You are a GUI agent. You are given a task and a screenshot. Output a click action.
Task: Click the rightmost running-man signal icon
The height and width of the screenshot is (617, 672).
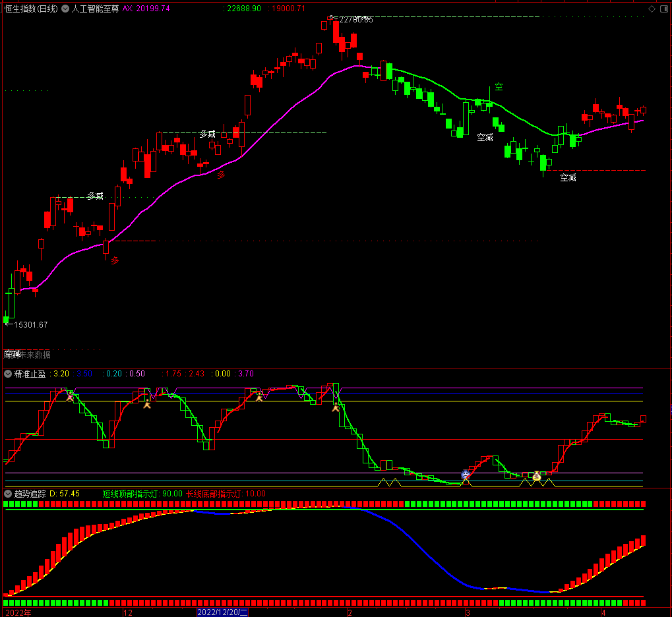click(336, 407)
